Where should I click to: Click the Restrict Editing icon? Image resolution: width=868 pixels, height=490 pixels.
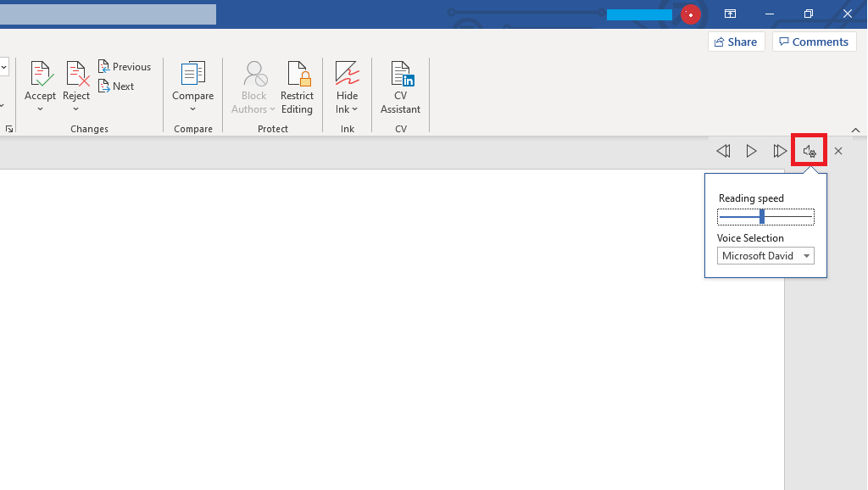click(x=297, y=74)
